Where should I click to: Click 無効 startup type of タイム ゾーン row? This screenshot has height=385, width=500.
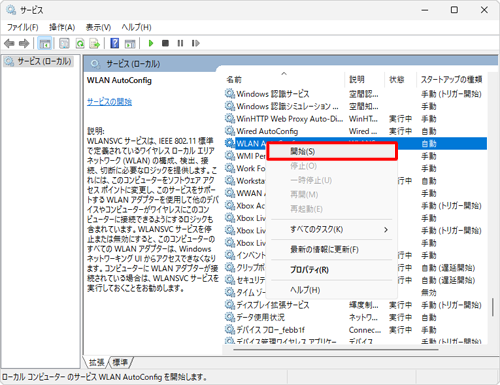point(429,293)
